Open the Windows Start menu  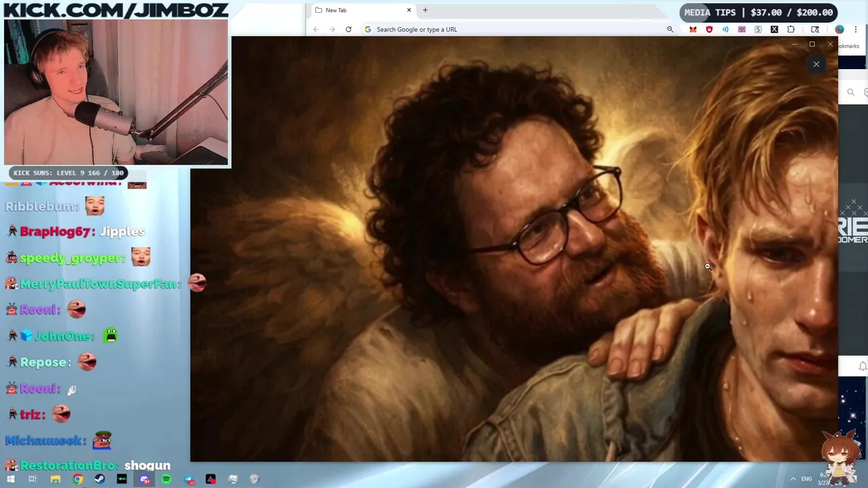coord(10,480)
